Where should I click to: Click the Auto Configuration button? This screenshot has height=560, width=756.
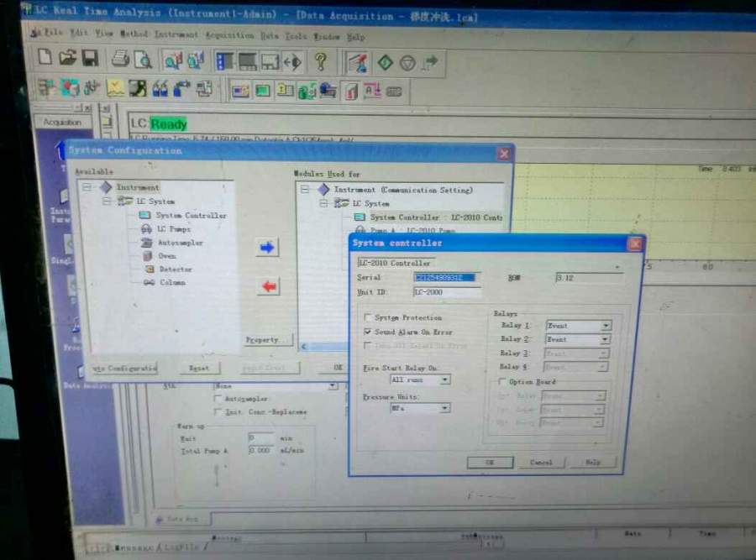(124, 369)
